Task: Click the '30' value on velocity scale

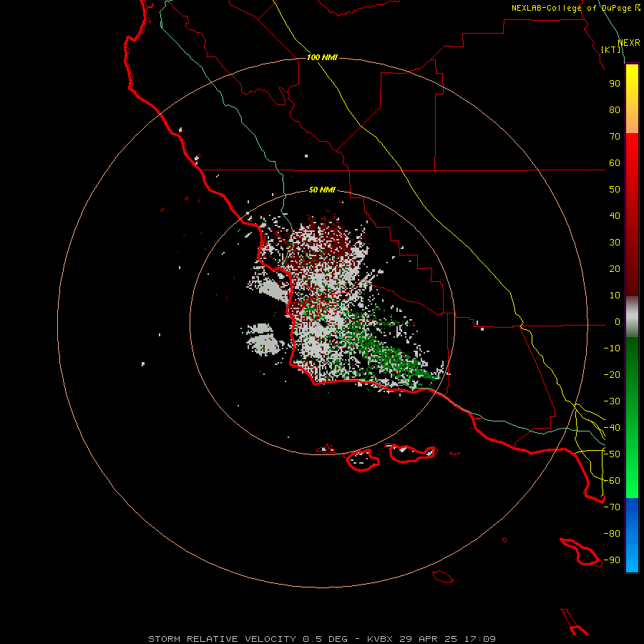Action: (615, 243)
